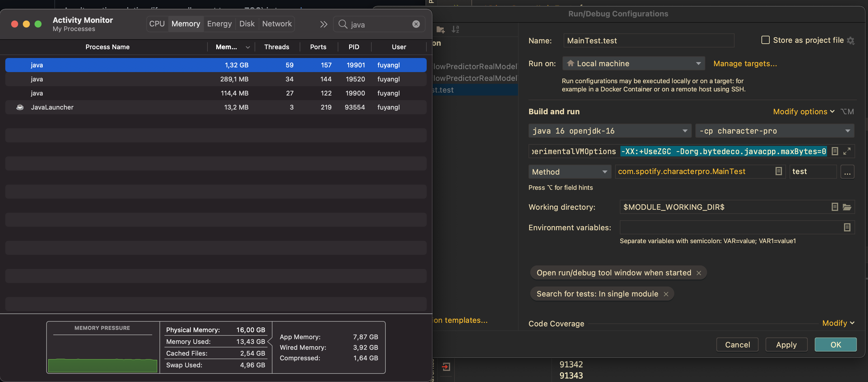Open the VM options insert-macro list icon
The width and height of the screenshot is (868, 382).
[x=835, y=151]
